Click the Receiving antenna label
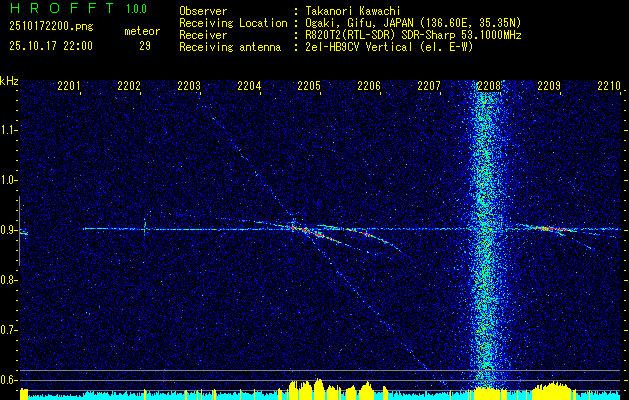629x400 pixels. [230, 47]
